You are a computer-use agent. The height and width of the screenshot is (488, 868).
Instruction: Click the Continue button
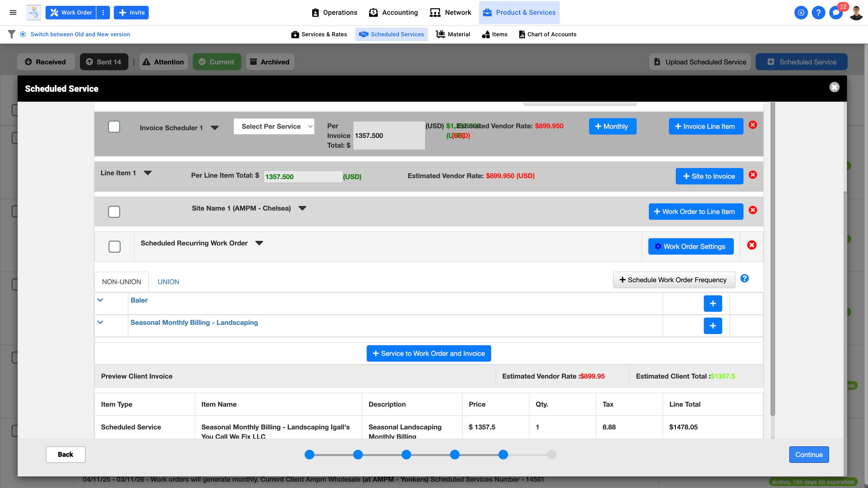pos(809,455)
